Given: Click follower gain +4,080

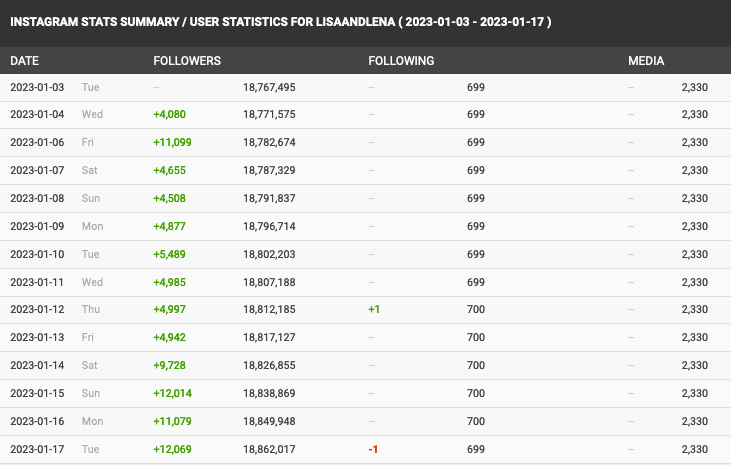Looking at the screenshot, I should [x=169, y=114].
